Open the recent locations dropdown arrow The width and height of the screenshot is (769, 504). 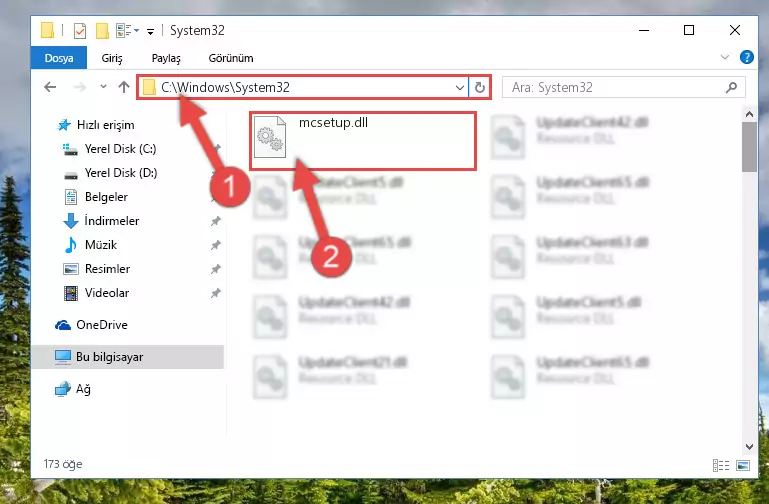coord(103,87)
